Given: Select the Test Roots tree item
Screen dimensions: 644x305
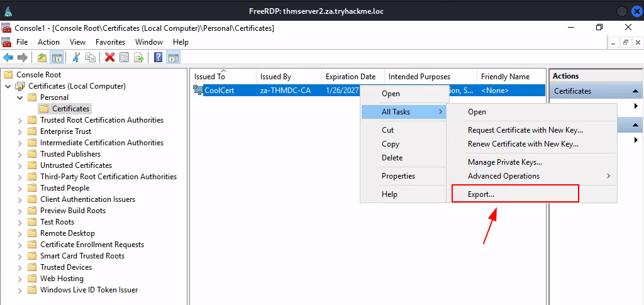Looking at the screenshot, I should pyautogui.click(x=57, y=222).
